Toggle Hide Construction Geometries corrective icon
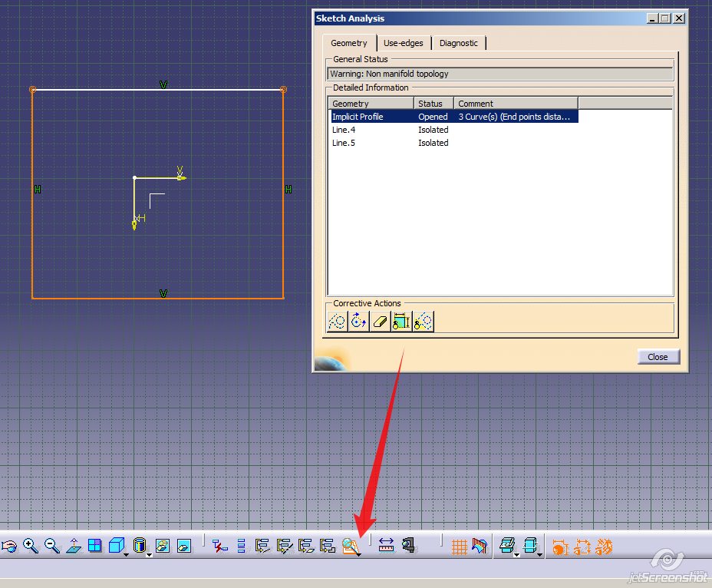The image size is (712, 588). pyautogui.click(x=424, y=322)
